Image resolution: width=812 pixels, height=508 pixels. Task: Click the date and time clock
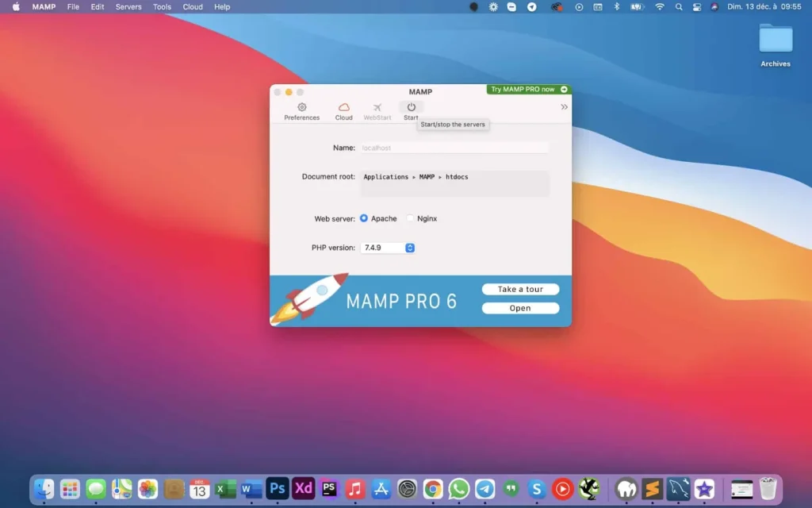pos(764,6)
